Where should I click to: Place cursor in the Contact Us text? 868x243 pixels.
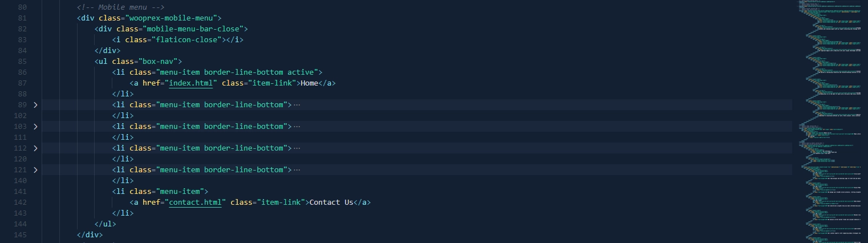[x=331, y=202]
